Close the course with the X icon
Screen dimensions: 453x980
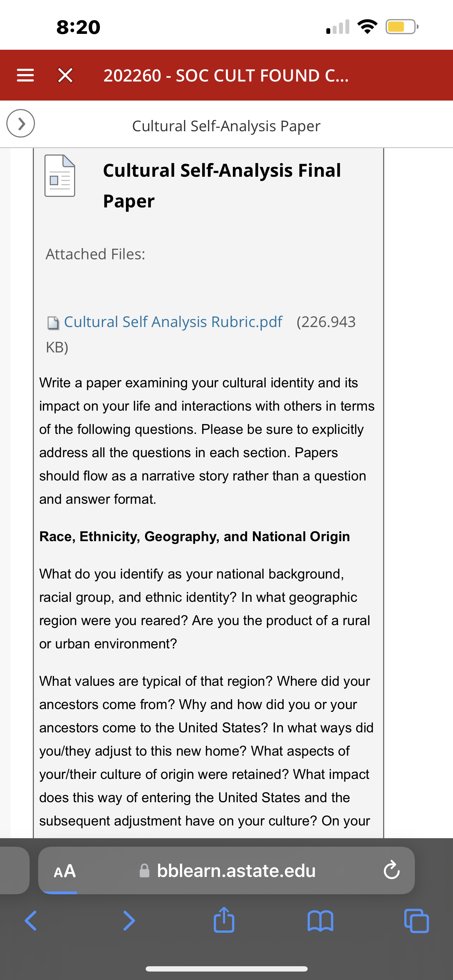[65, 75]
